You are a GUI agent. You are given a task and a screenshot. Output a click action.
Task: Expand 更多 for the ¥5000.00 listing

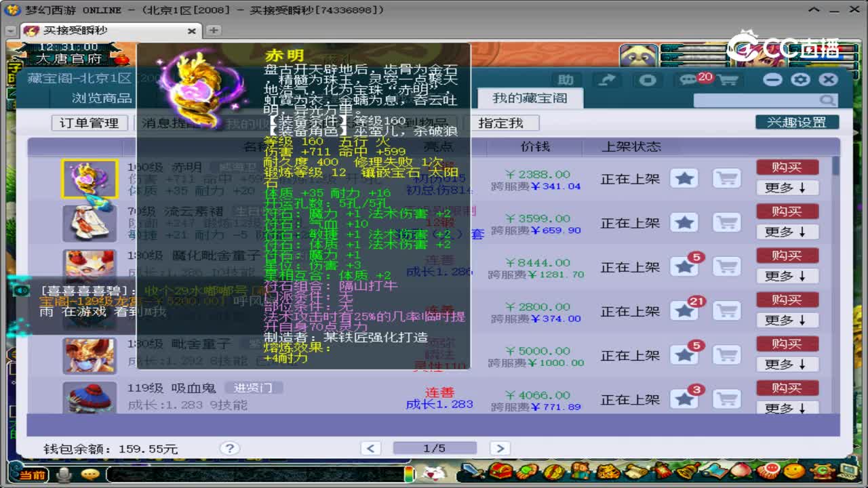787,364
